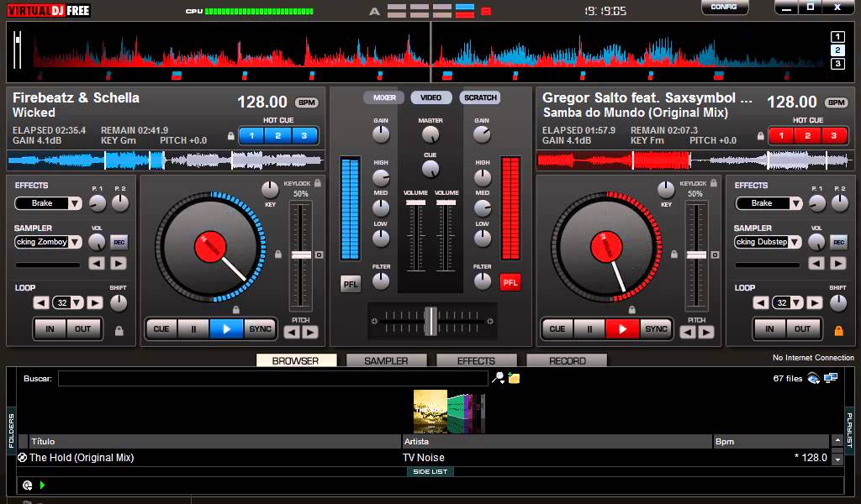Open the BROWSER tab
The width and height of the screenshot is (861, 504).
coord(296,361)
